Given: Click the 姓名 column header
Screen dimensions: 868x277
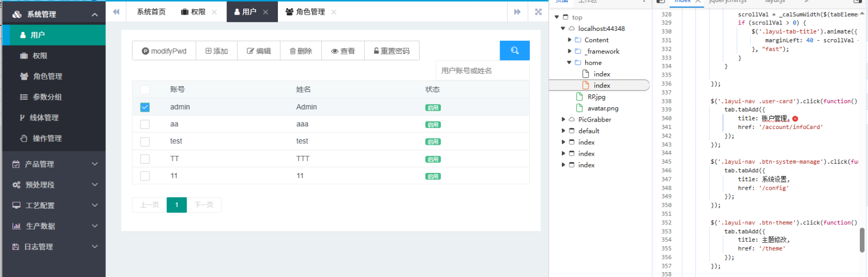Looking at the screenshot, I should point(303,89).
